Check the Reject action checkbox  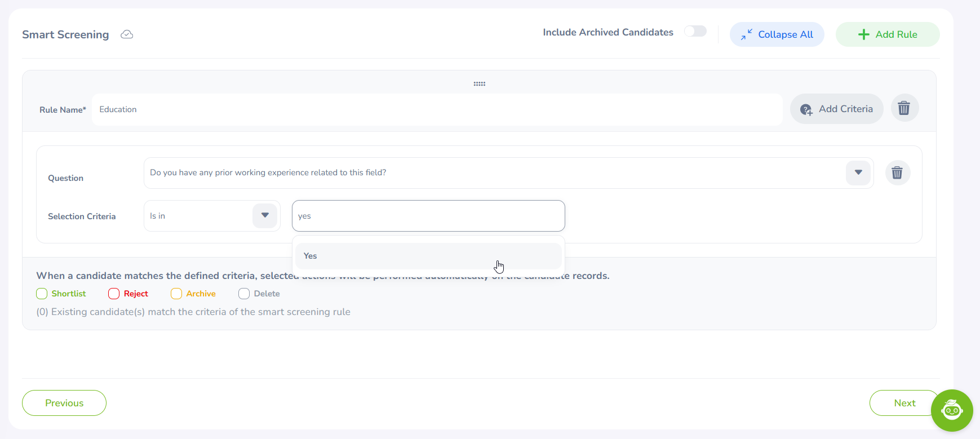click(x=114, y=294)
